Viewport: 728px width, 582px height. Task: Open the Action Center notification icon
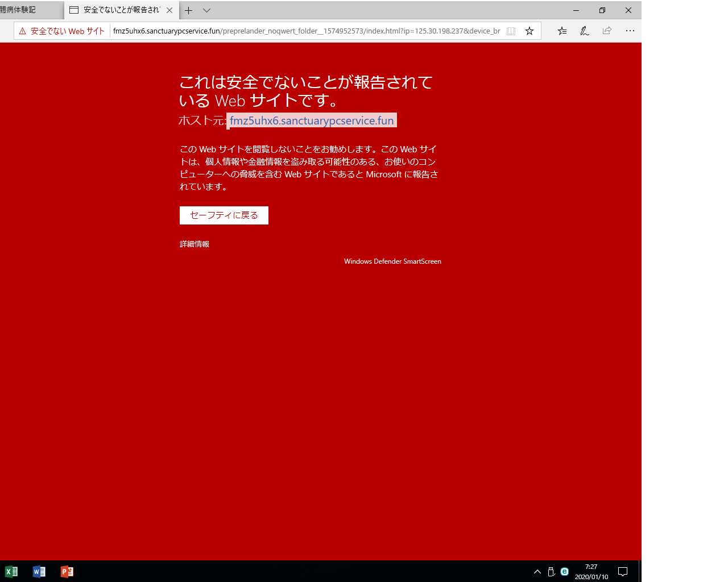[x=623, y=572]
